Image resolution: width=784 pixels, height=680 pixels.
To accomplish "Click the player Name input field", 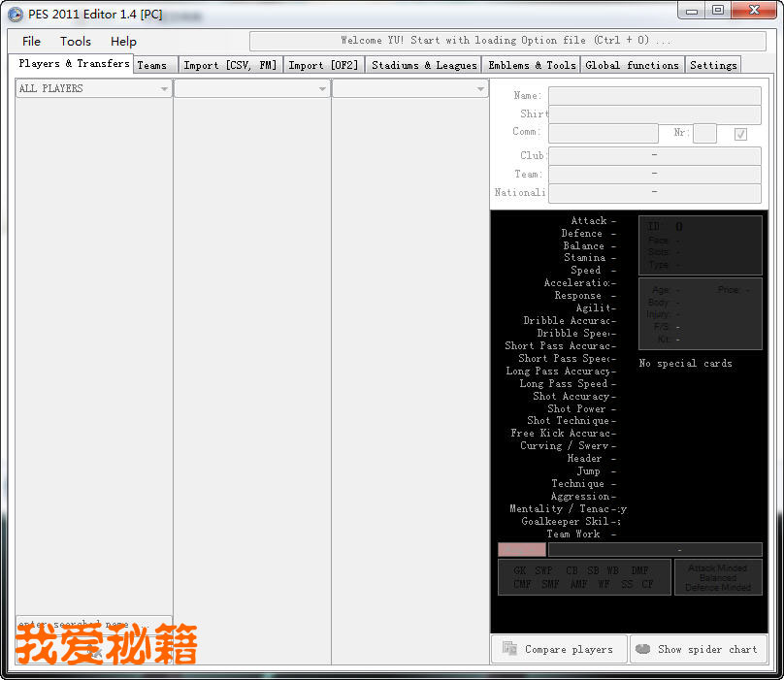I will tap(654, 96).
